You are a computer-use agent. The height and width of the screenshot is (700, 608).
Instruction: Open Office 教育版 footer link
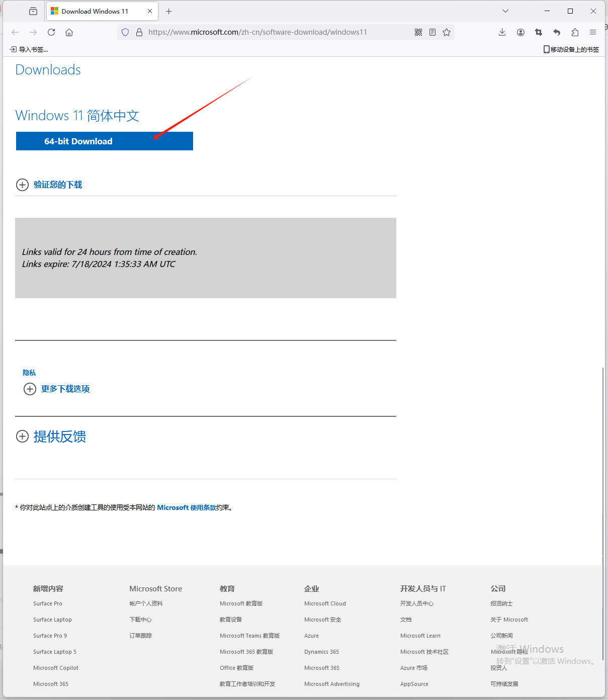[x=236, y=668]
